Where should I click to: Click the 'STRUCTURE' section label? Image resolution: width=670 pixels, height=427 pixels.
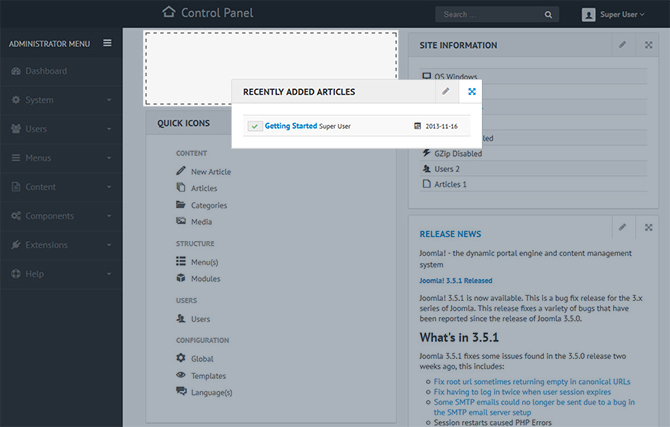pos(195,244)
